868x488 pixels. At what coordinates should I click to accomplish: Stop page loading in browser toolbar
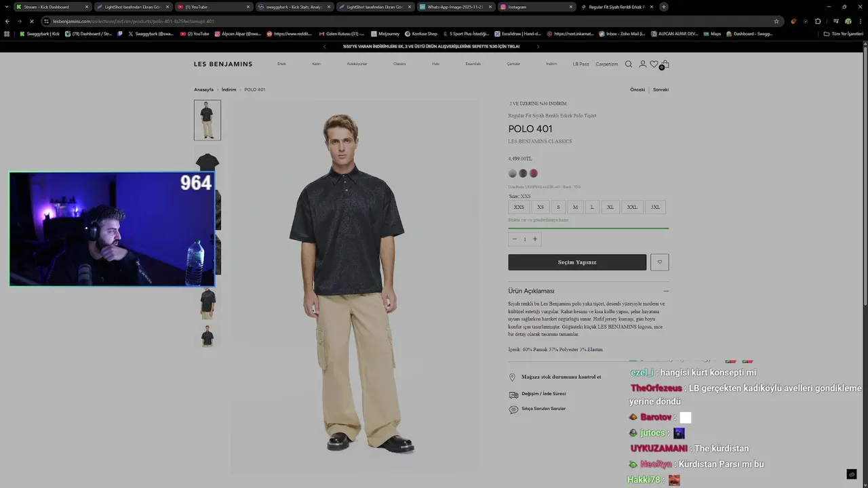point(31,21)
